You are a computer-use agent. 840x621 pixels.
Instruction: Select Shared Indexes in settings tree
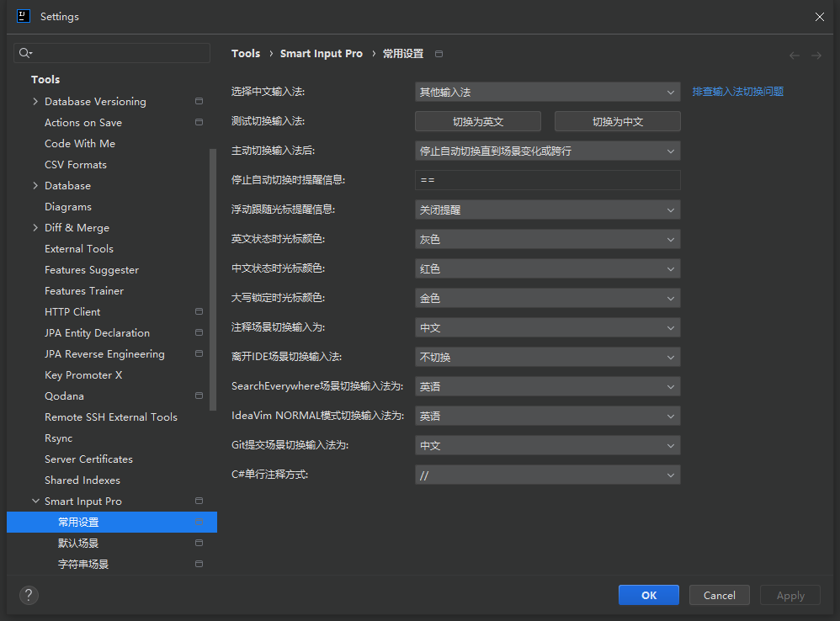(82, 480)
